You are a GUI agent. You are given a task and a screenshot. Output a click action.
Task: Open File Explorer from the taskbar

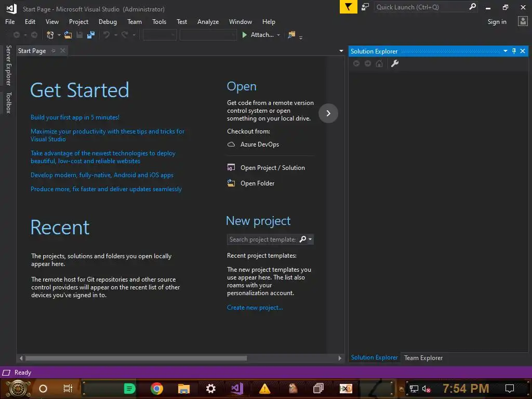point(183,388)
